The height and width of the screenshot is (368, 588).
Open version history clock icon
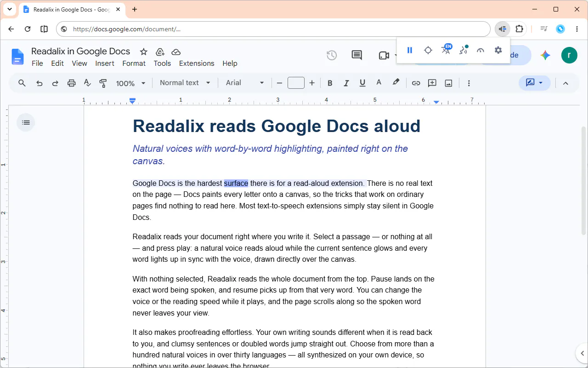click(332, 55)
